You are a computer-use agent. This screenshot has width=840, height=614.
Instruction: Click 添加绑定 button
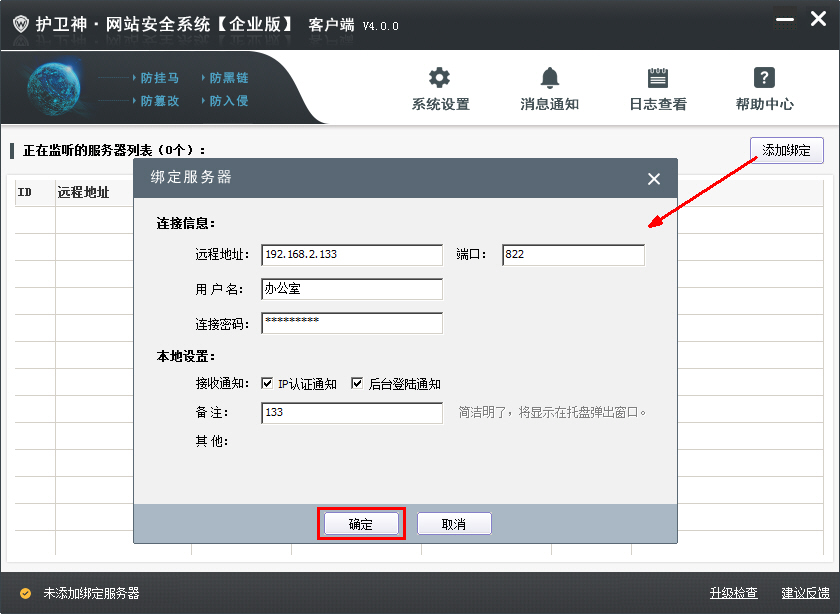click(x=786, y=151)
